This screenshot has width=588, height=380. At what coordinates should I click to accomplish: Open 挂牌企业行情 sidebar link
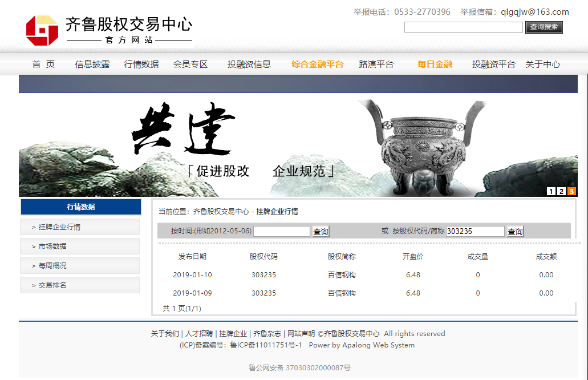(80, 227)
